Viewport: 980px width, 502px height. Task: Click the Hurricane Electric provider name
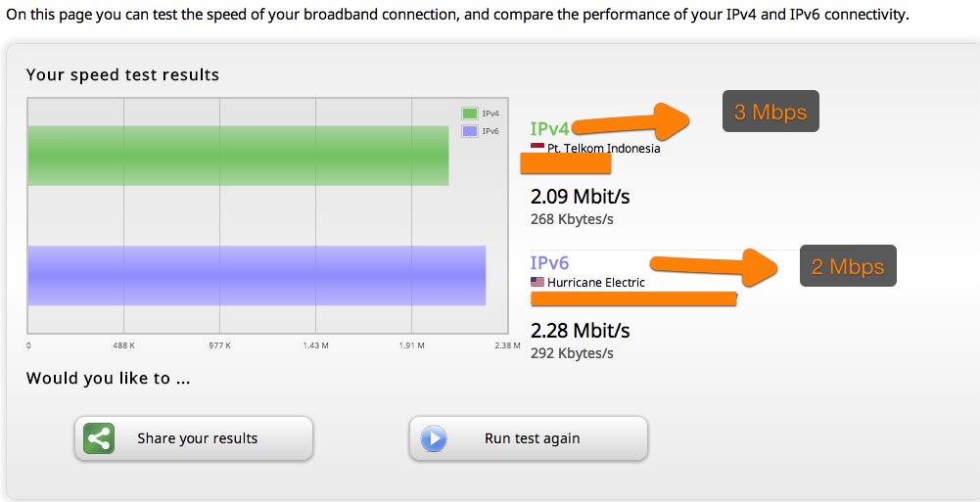pyautogui.click(x=596, y=282)
